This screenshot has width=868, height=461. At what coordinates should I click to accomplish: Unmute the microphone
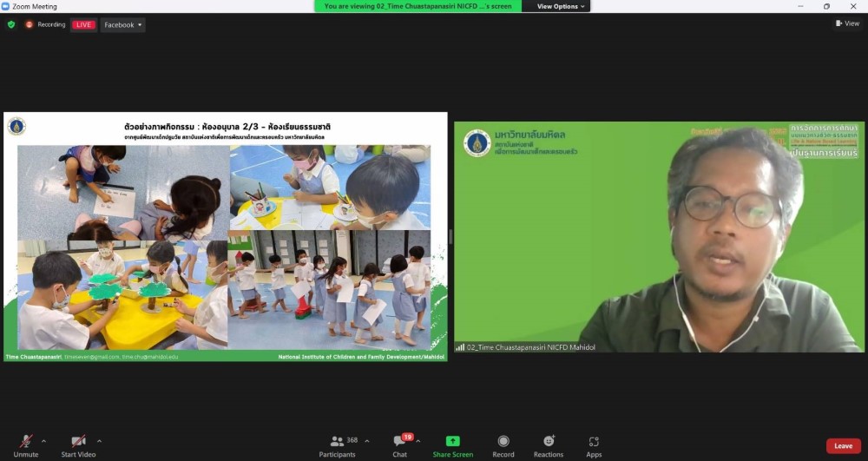[26, 445]
